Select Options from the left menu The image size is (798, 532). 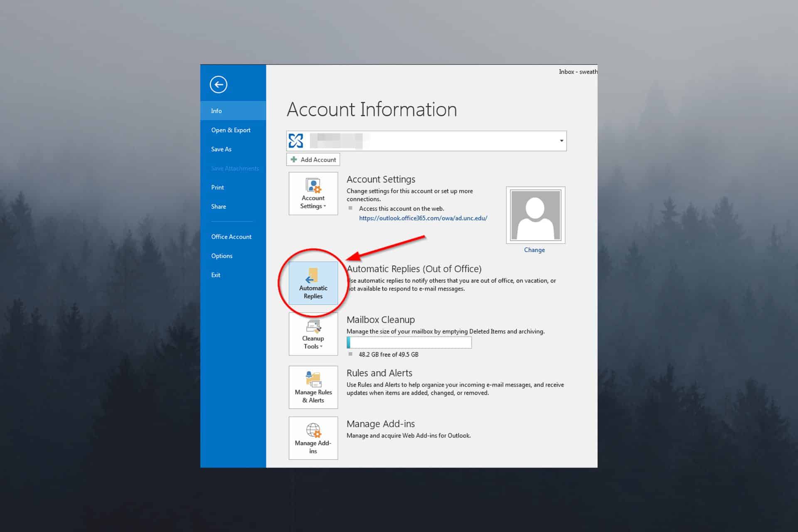pyautogui.click(x=222, y=256)
